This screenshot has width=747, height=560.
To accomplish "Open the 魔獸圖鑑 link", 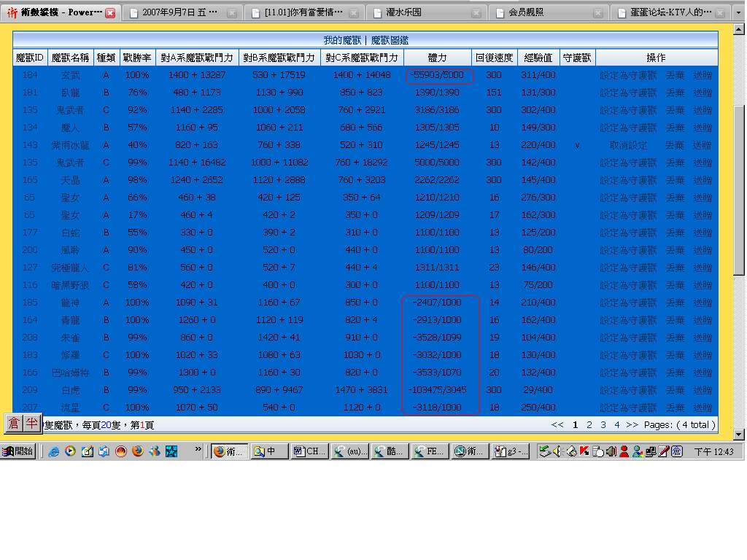I will (390, 40).
